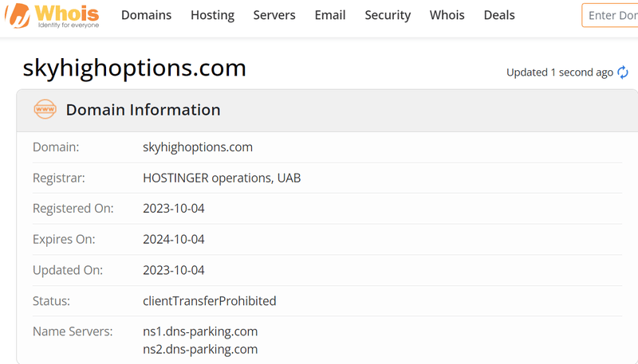Select the Updated On date 2023-10-04
Viewport: 638px width, 364px height.
174,270
